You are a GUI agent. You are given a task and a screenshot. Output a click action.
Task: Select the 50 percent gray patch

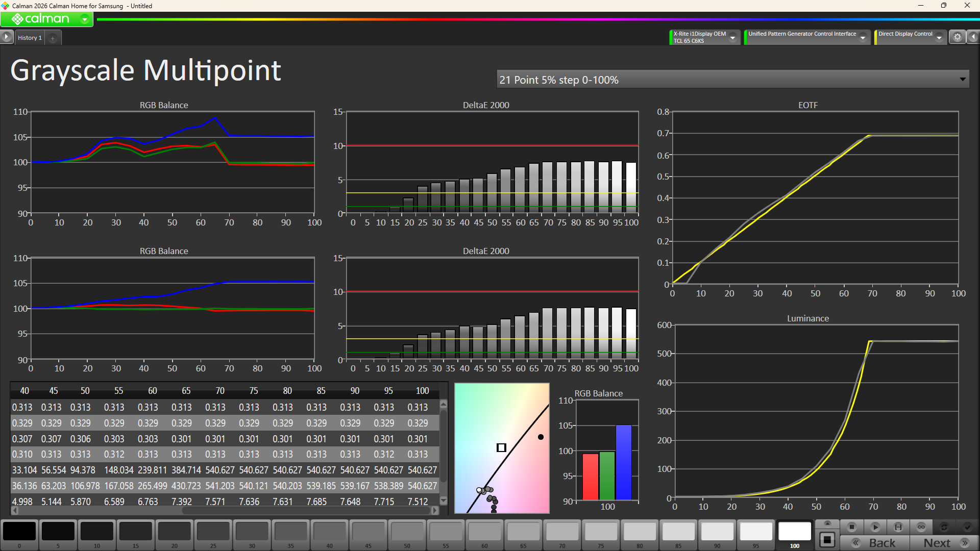click(x=407, y=532)
